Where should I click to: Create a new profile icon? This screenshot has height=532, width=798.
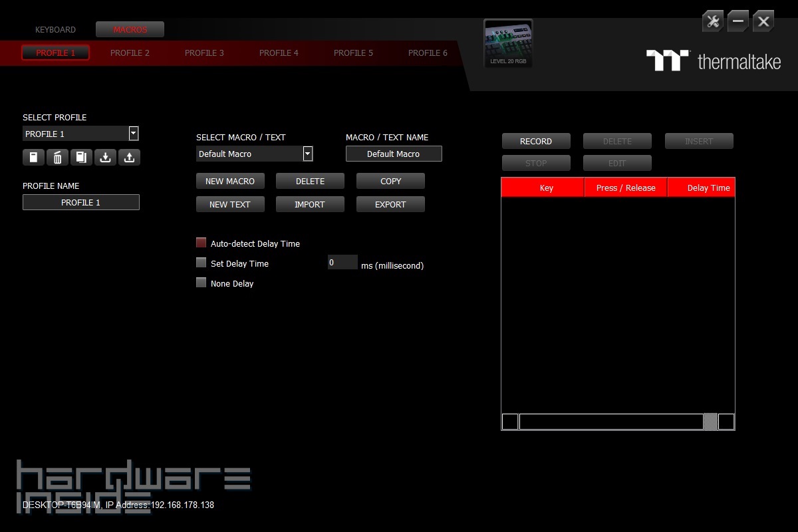pos(33,158)
